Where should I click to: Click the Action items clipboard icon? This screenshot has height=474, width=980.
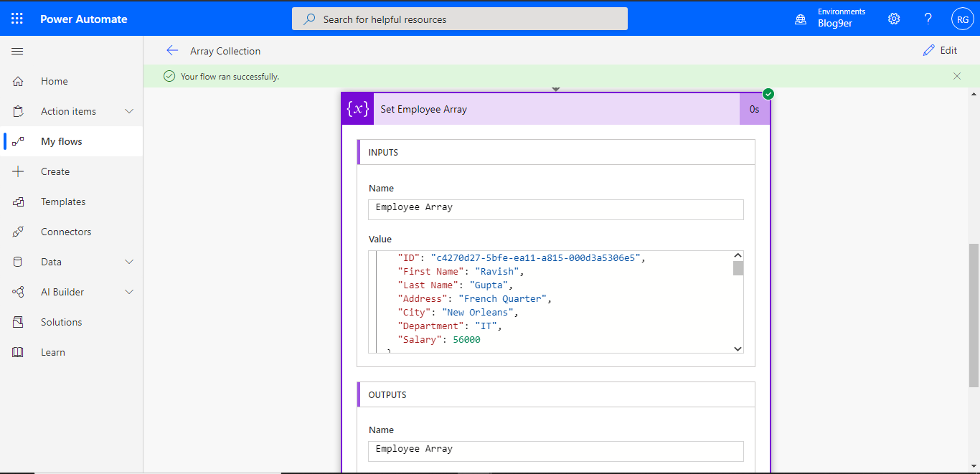tap(18, 111)
